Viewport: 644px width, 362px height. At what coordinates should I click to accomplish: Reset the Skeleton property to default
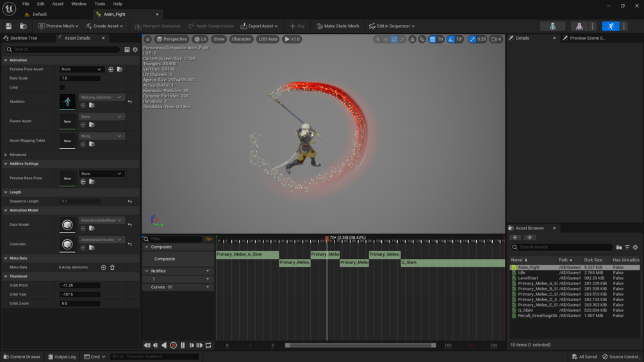(x=130, y=101)
